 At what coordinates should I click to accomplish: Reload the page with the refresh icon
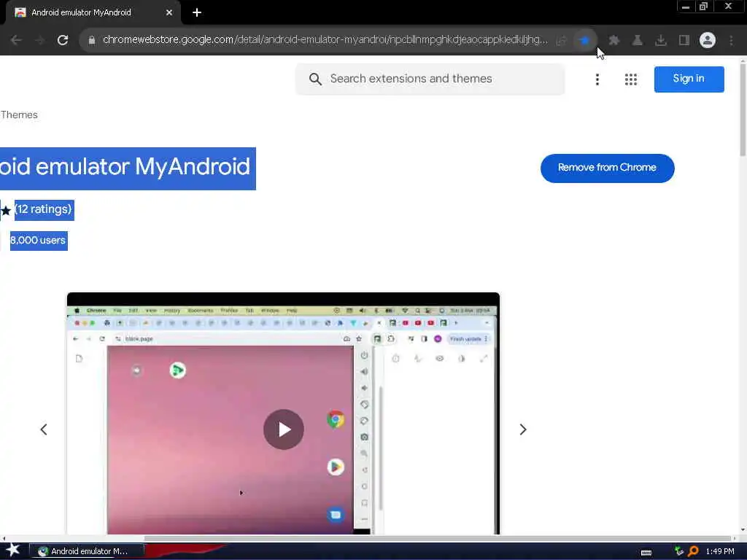coord(63,40)
